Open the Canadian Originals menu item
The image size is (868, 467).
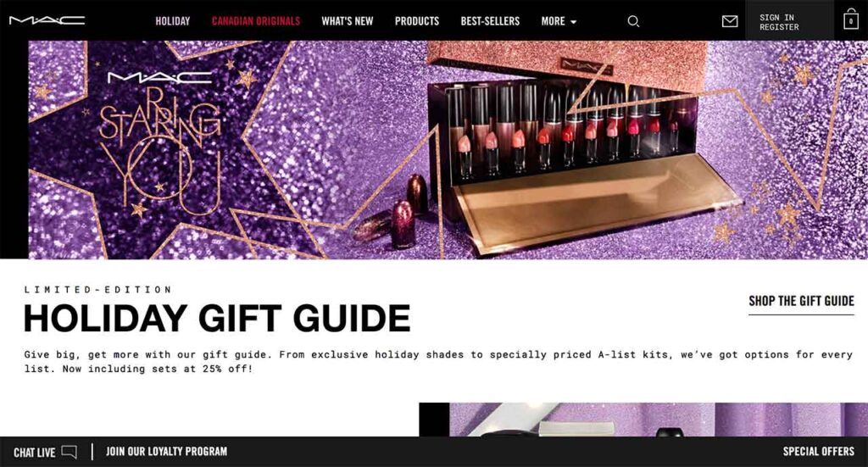256,21
